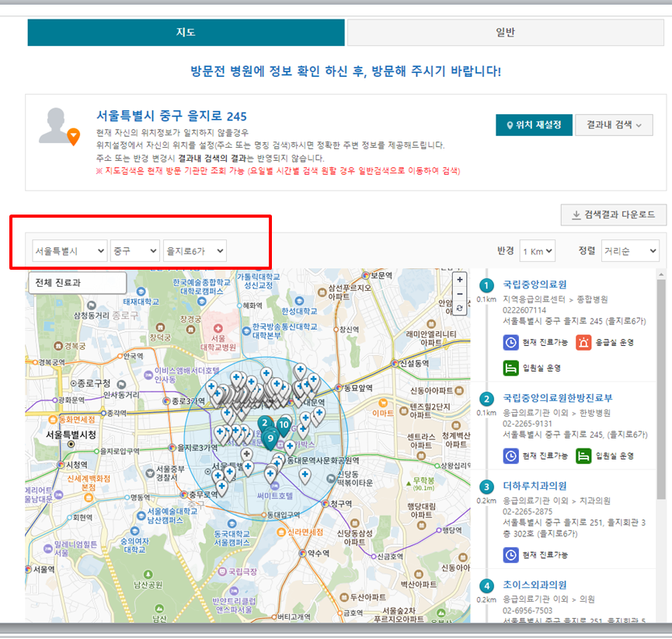Select the marker cluster numbered 10
Image resolution: width=672 pixels, height=639 pixels.
pyautogui.click(x=282, y=426)
